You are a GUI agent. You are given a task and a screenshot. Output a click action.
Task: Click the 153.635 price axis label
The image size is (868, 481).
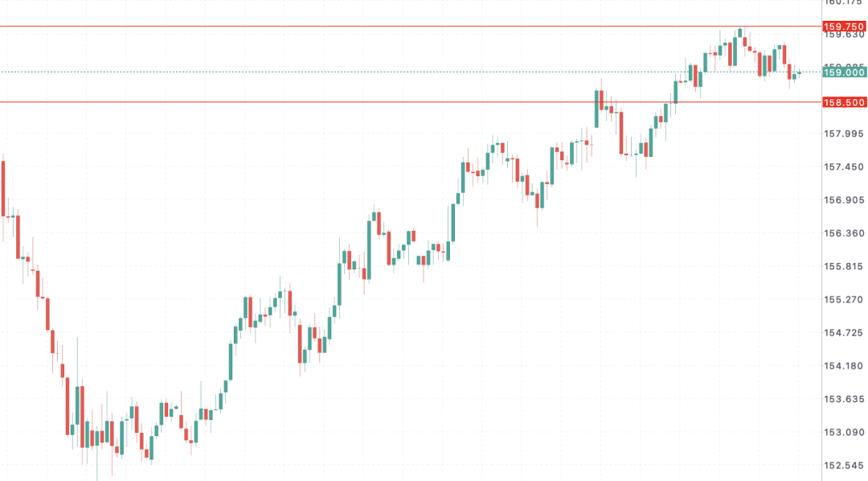coord(844,399)
